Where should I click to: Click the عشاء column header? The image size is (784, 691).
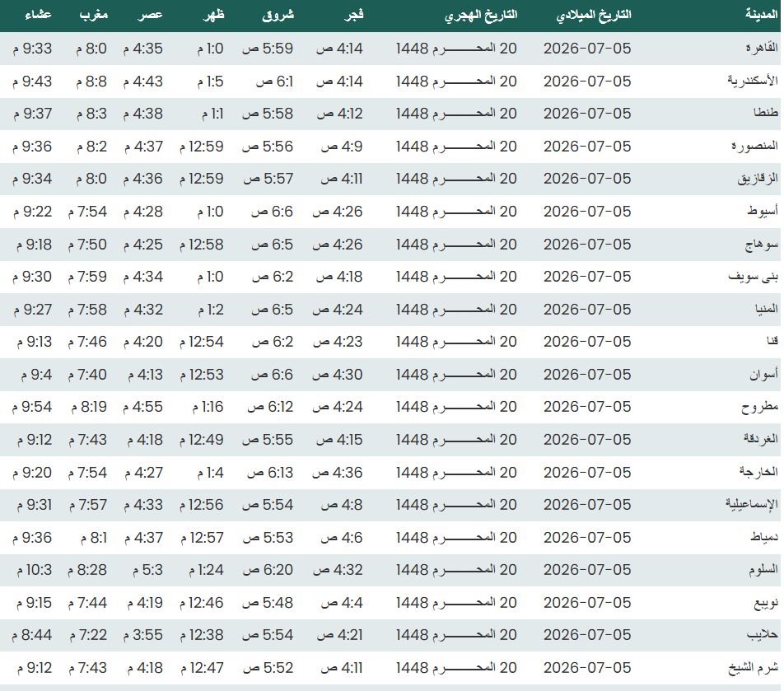pos(39,15)
